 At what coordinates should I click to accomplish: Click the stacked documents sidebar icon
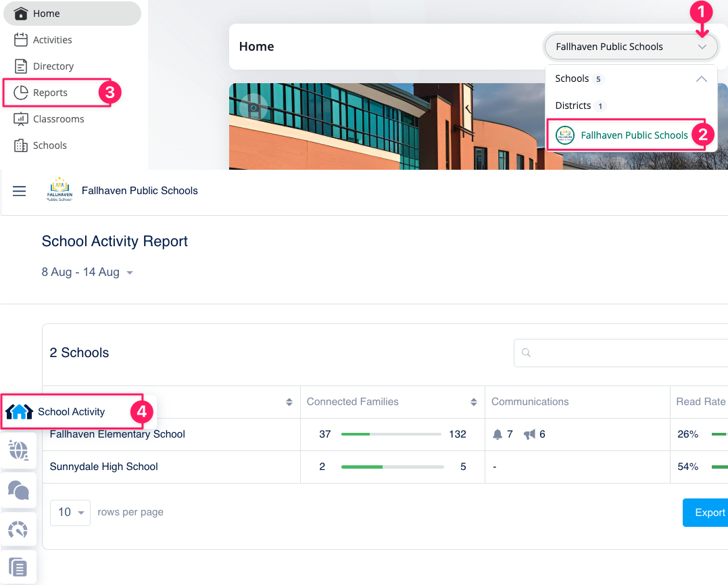pyautogui.click(x=18, y=567)
